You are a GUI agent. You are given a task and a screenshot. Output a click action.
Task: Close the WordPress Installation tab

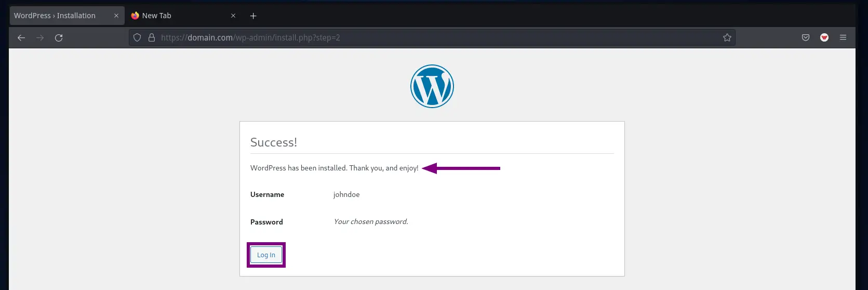[116, 16]
